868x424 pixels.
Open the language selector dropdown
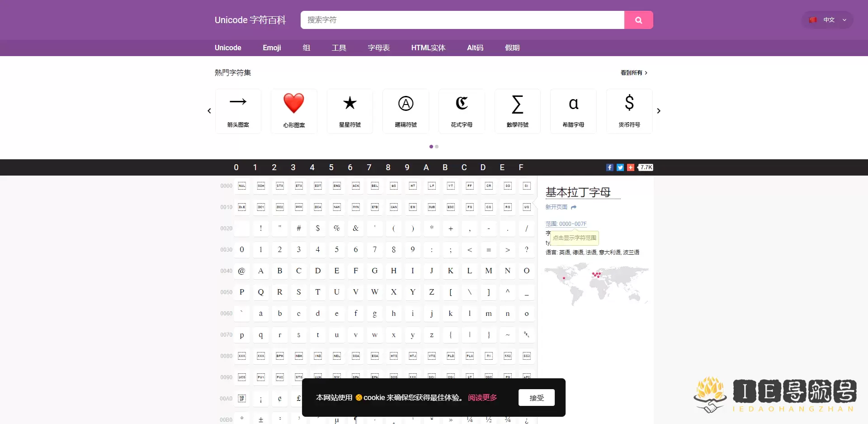point(827,20)
